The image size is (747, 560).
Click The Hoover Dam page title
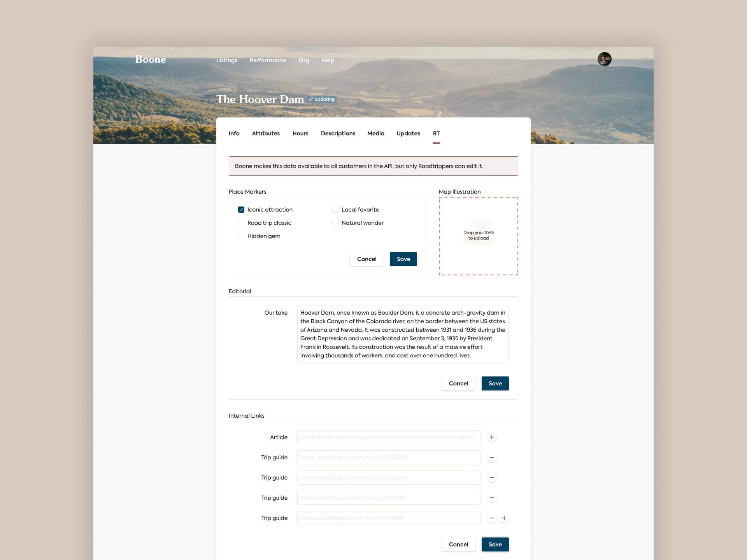[260, 99]
